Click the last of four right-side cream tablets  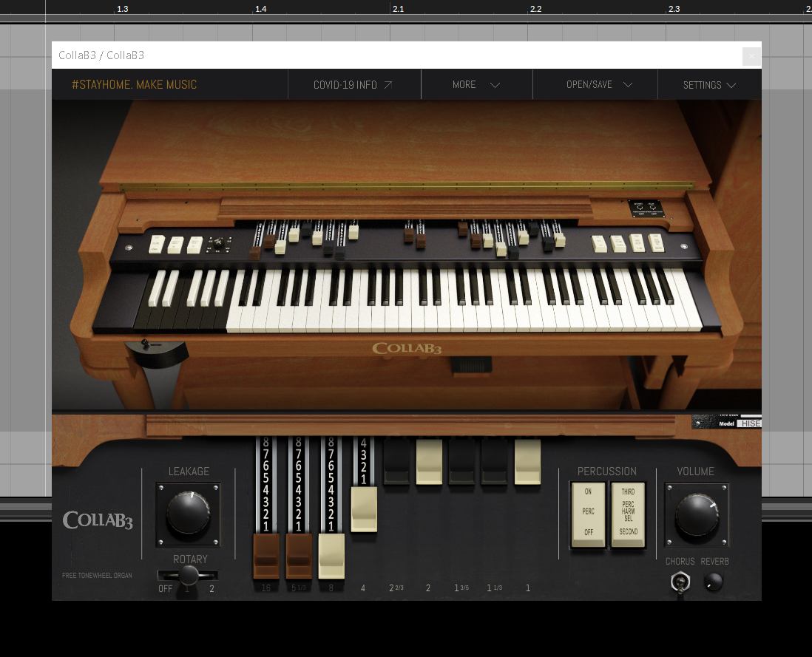(x=656, y=242)
